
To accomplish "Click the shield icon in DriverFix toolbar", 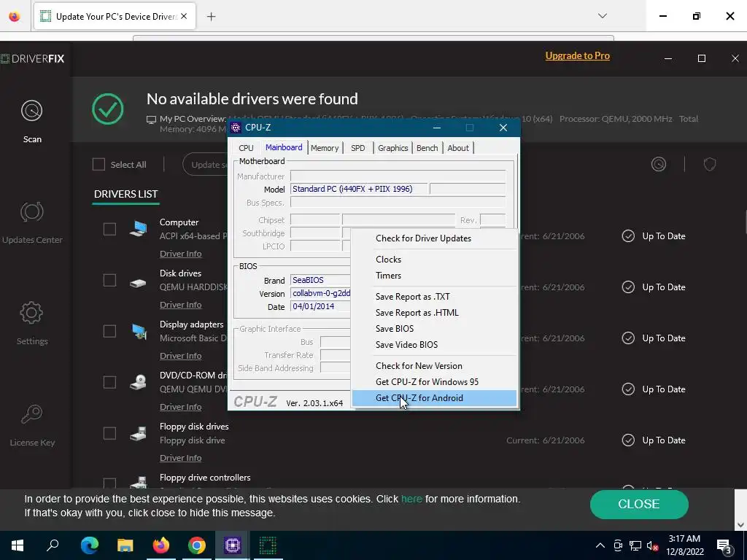I will click(x=710, y=164).
